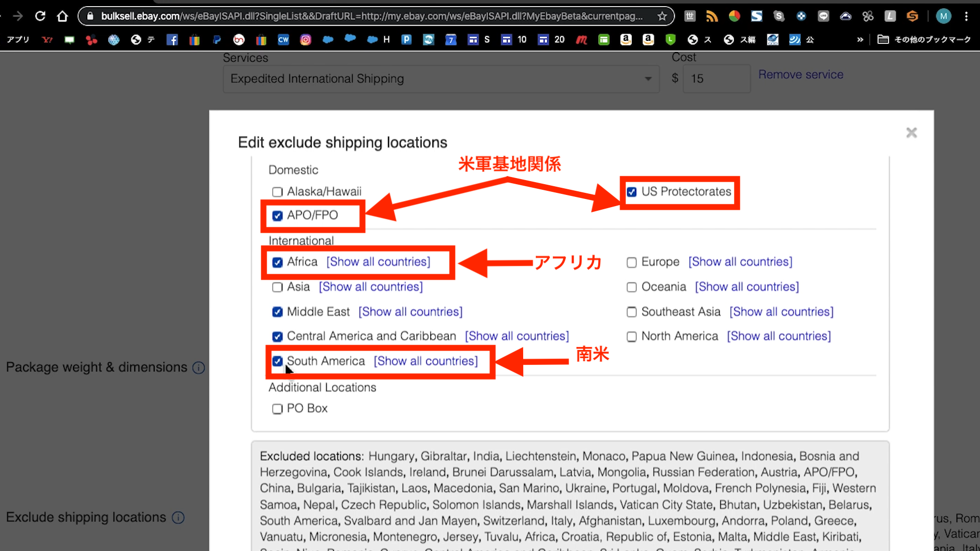Open the Expedited International Shipping dropdown
This screenshot has height=551, width=980.
click(441, 79)
